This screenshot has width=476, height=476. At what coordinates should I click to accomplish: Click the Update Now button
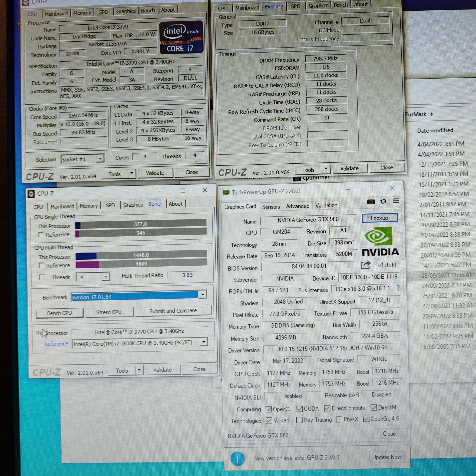(x=386, y=457)
